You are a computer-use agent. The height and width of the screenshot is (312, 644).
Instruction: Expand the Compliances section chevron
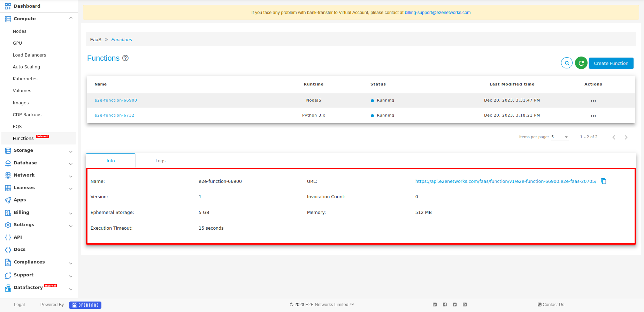coord(71,263)
